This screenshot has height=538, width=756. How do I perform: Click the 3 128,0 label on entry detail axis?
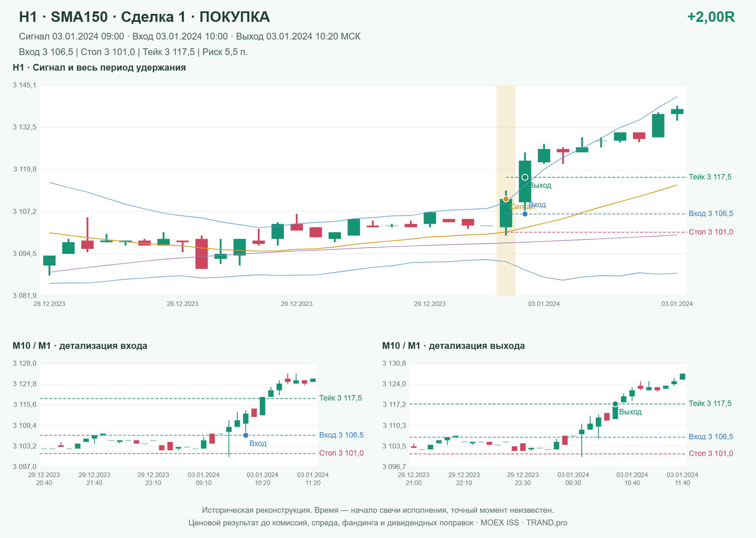pos(24,364)
